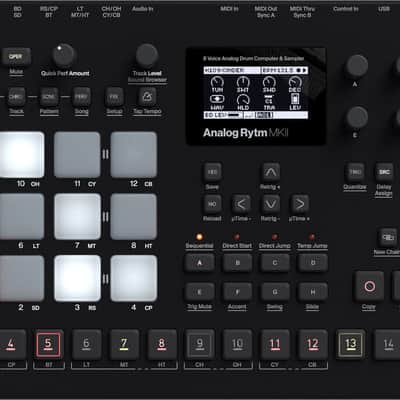
Task: Strike pad 2 SD
Action: [21, 278]
